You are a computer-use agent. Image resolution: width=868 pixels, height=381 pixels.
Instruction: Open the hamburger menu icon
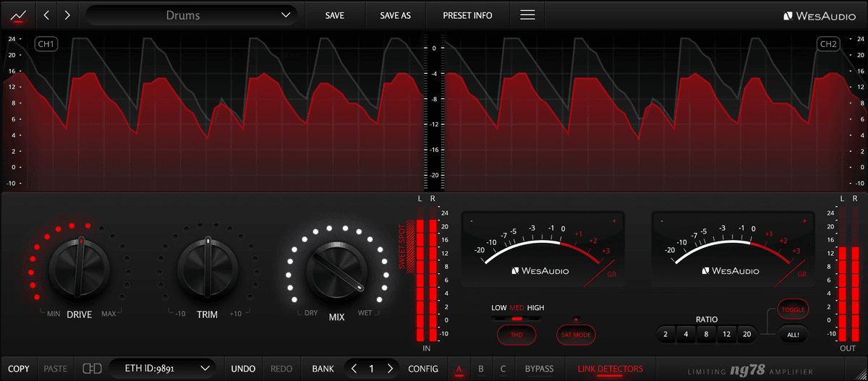[528, 14]
